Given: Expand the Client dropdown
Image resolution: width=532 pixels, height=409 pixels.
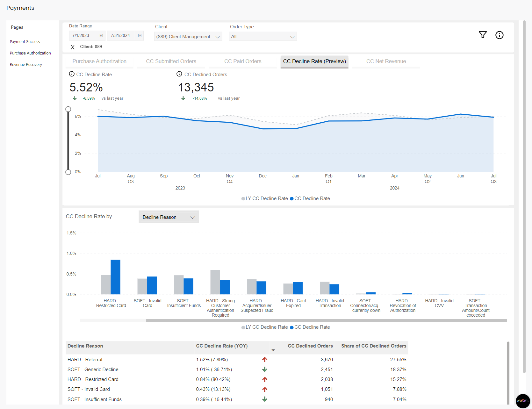Looking at the screenshot, I should pyautogui.click(x=188, y=37).
